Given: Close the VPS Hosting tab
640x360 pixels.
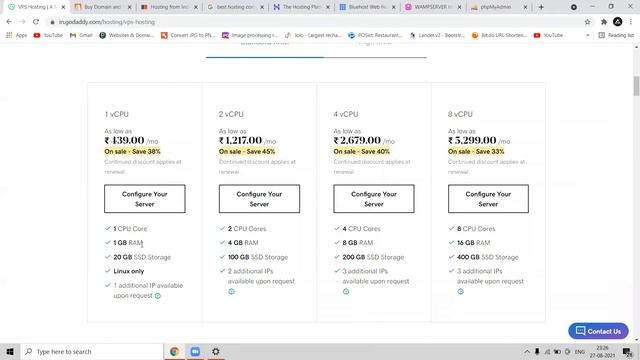Looking at the screenshot, I should pos(63,7).
